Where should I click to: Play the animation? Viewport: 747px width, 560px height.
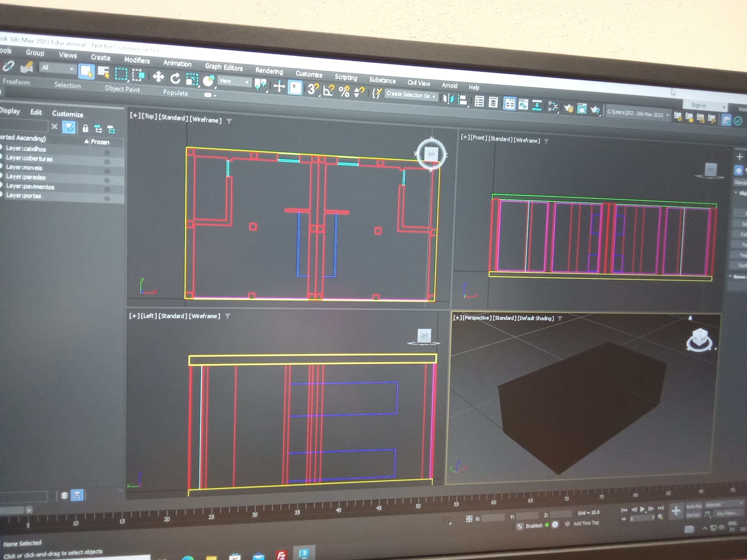tap(642, 509)
